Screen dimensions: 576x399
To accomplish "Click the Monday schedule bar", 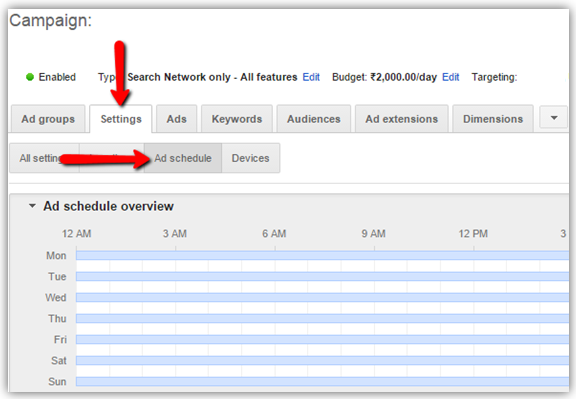I will (322, 255).
